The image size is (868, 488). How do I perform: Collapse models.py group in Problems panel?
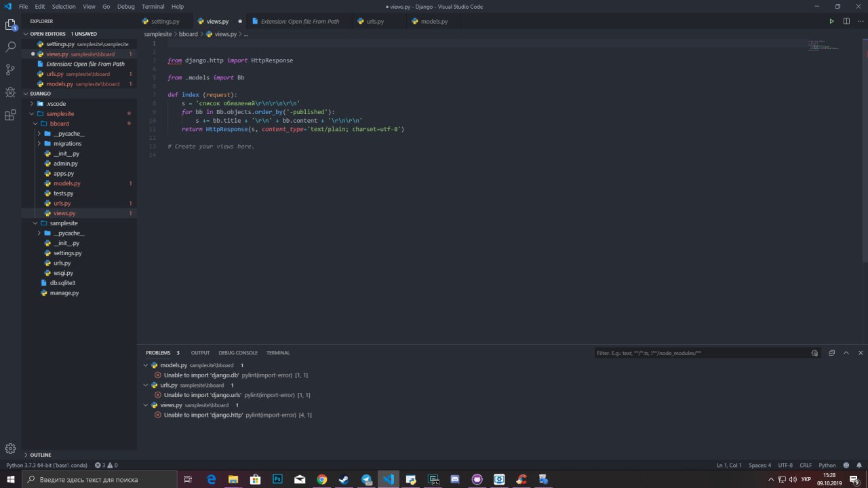click(x=145, y=365)
